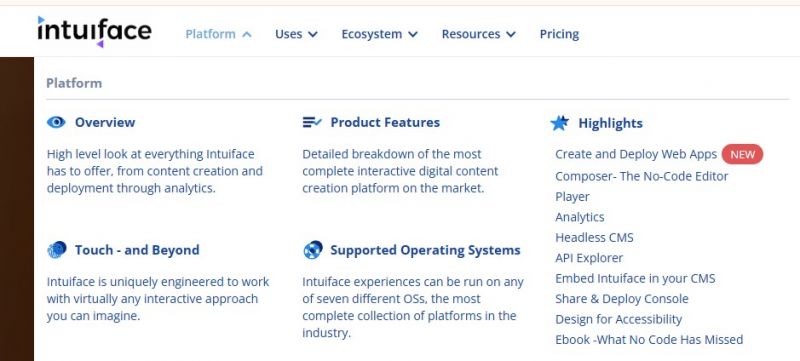
Task: Open Design for Accessibility link
Action: click(618, 319)
